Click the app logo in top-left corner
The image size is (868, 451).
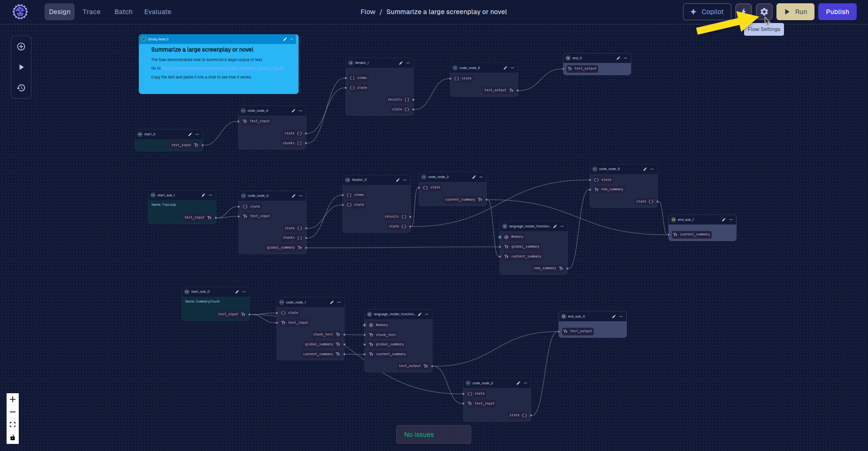coord(20,12)
